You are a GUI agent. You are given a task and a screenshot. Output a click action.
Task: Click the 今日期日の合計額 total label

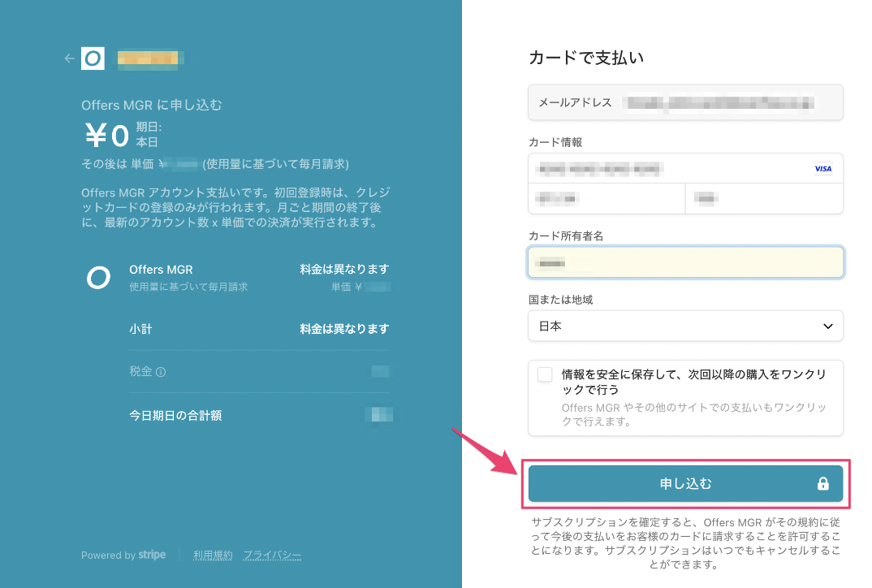pos(175,416)
